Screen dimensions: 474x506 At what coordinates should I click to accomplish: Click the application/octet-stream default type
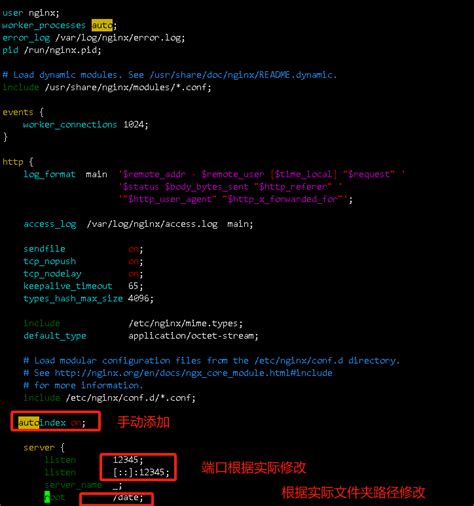[x=191, y=336]
